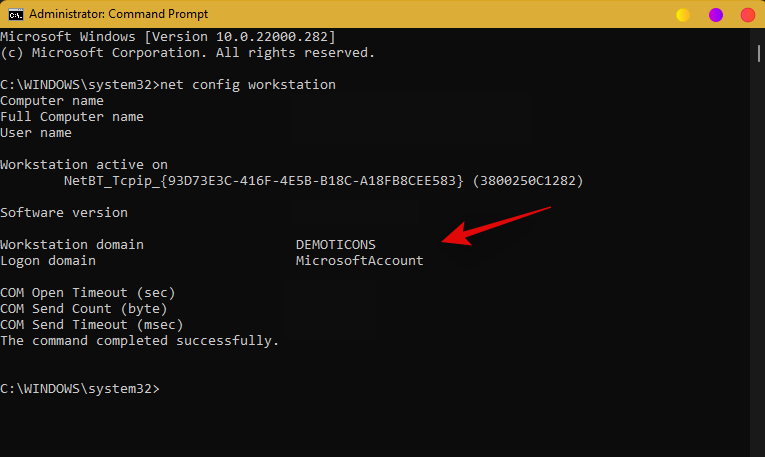Click the Command Prompt icon in title bar

[x=13, y=14]
